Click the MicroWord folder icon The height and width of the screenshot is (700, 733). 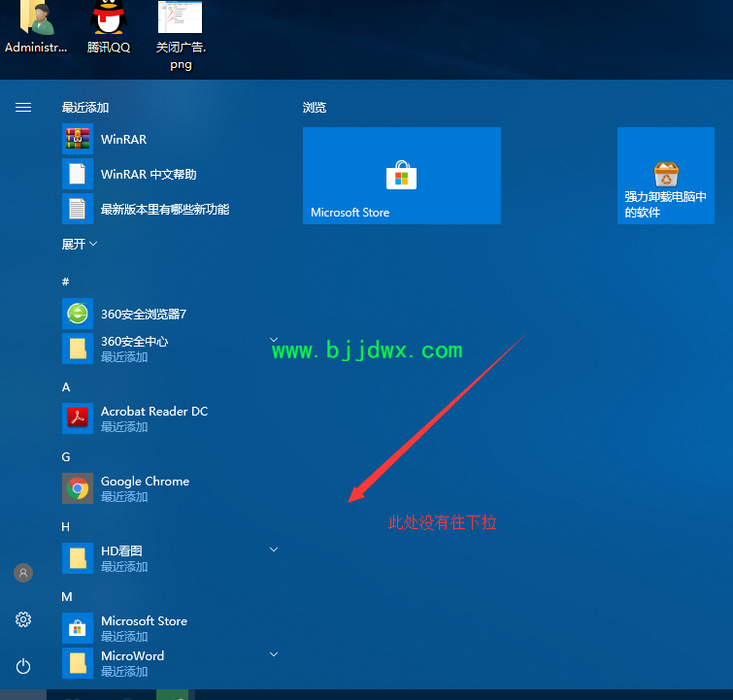click(x=78, y=663)
